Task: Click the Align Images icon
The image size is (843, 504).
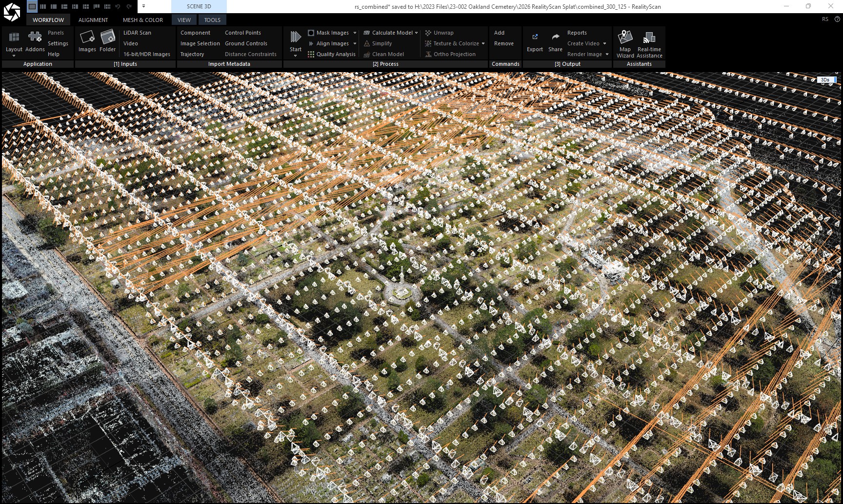Action: (311, 43)
